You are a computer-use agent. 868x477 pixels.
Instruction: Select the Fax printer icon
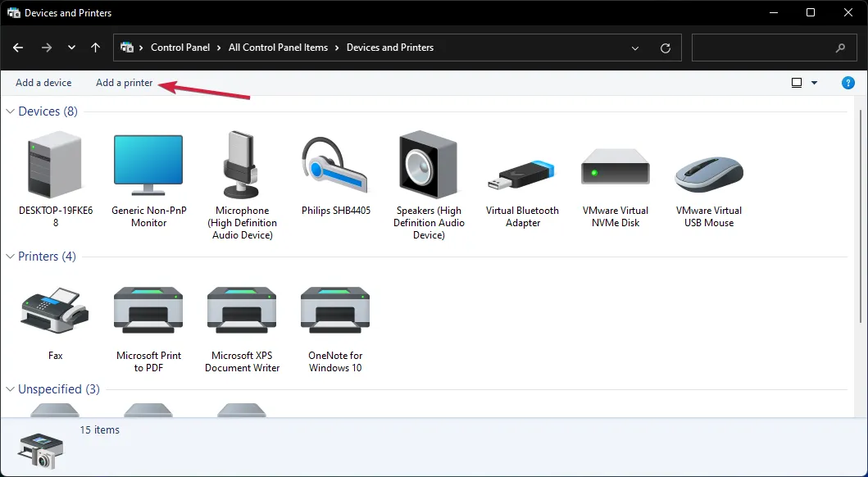[55, 313]
